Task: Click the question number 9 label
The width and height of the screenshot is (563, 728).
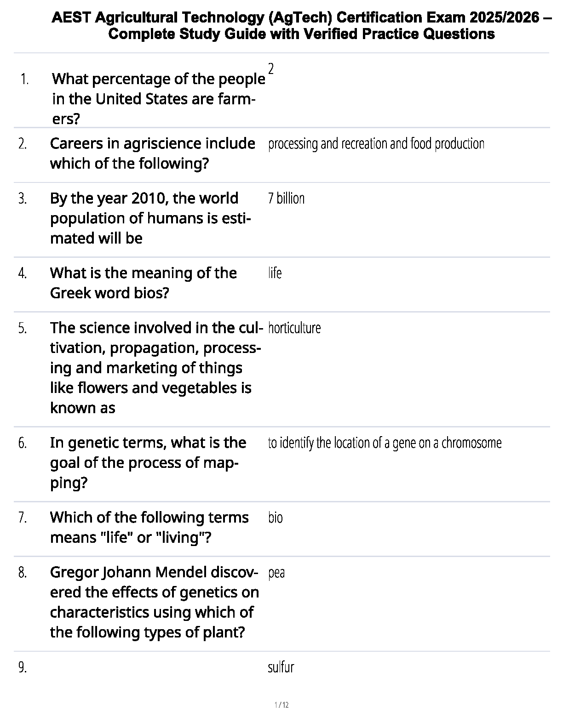Action: click(23, 667)
